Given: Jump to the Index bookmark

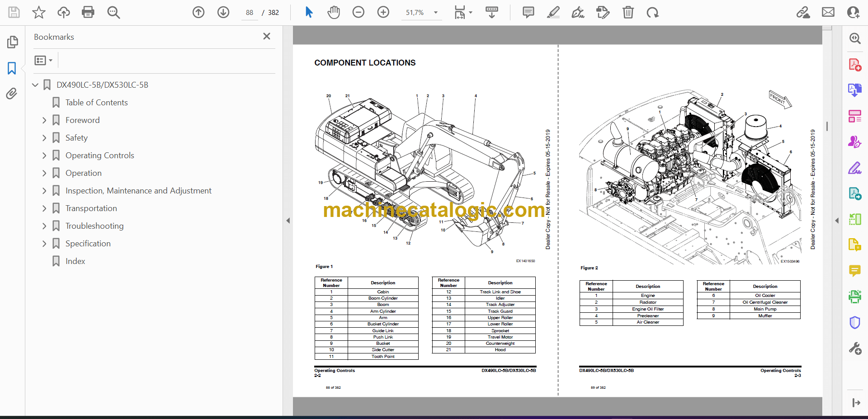Looking at the screenshot, I should click(x=75, y=261).
